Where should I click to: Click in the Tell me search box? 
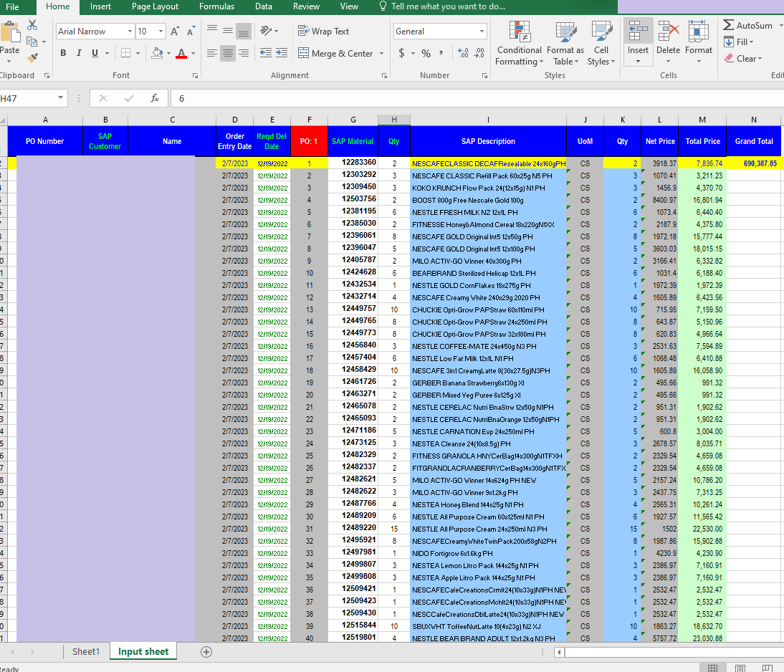[448, 6]
